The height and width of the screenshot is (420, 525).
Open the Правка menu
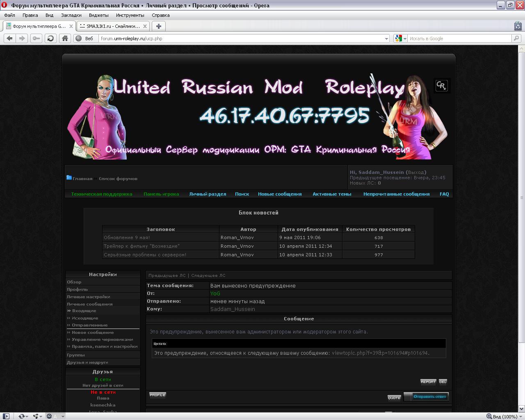(30, 15)
